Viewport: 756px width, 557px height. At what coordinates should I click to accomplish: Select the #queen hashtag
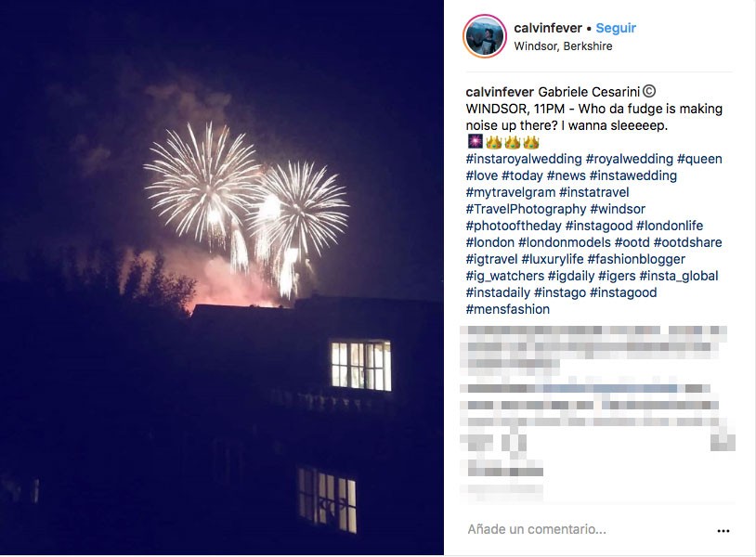[699, 159]
